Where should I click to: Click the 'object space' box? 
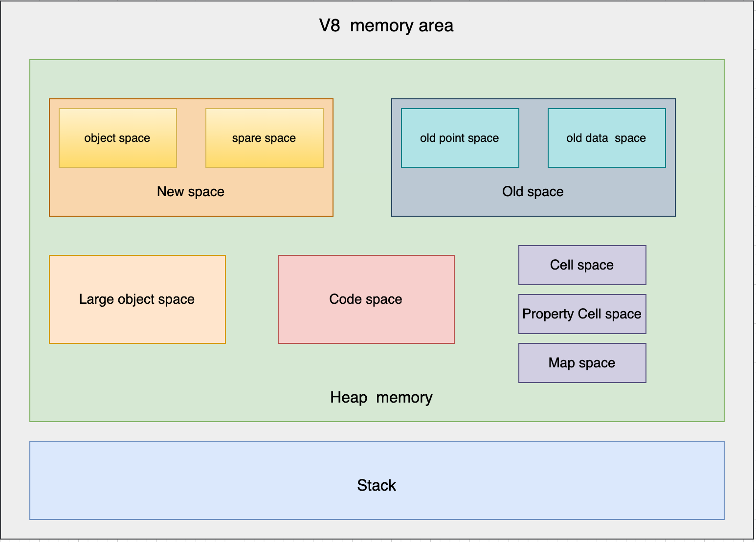click(118, 138)
